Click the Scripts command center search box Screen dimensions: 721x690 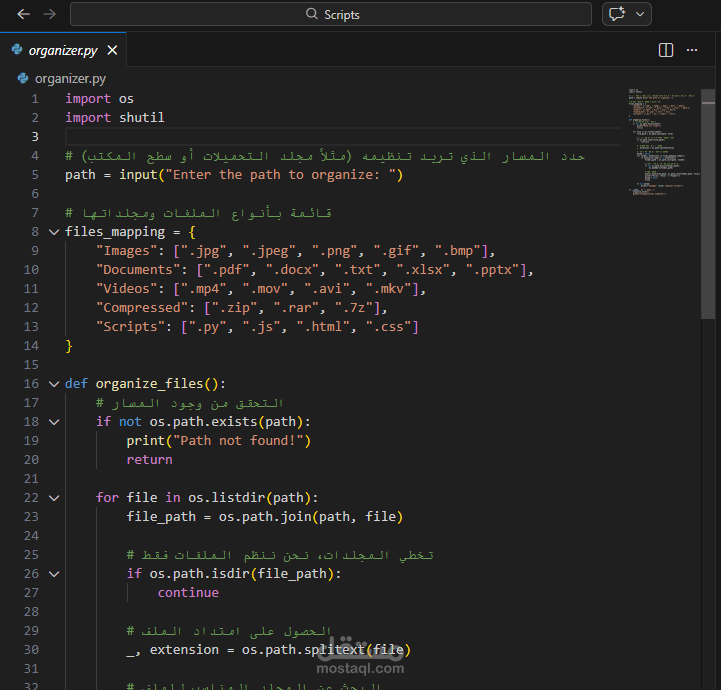coord(333,14)
